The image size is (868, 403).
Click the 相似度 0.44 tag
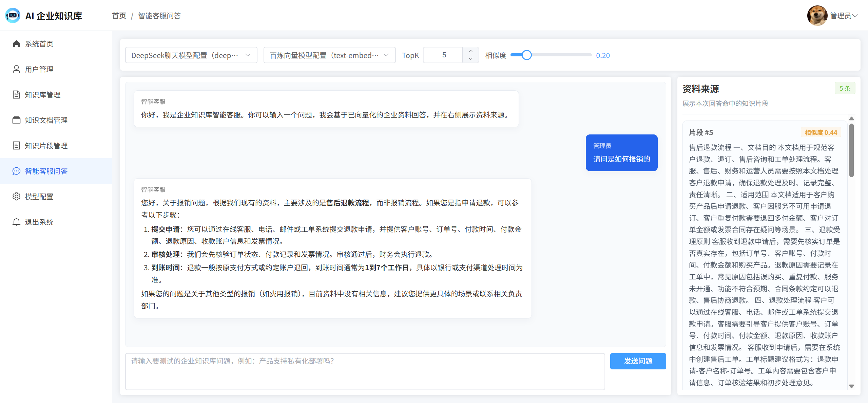click(821, 132)
